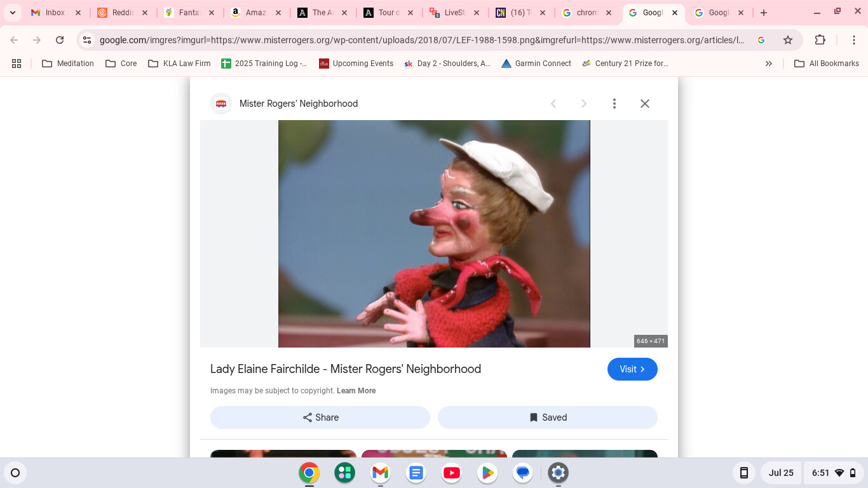Screen dimensions: 868x488
Task: Open the Learn More copyright link
Action: tap(356, 391)
